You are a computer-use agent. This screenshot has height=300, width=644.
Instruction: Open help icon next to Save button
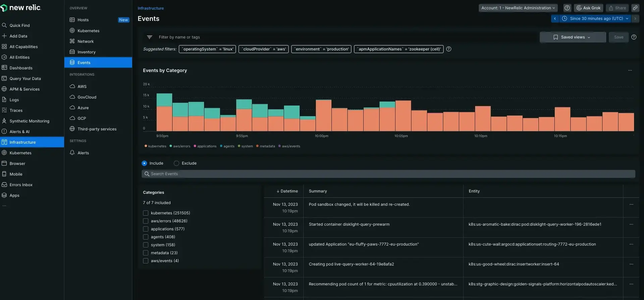coord(634,37)
